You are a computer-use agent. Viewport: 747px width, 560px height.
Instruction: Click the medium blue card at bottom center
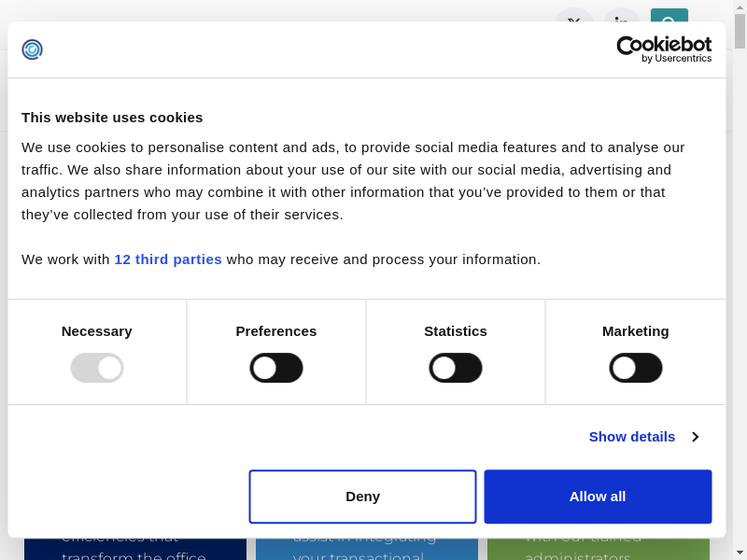[366, 549]
